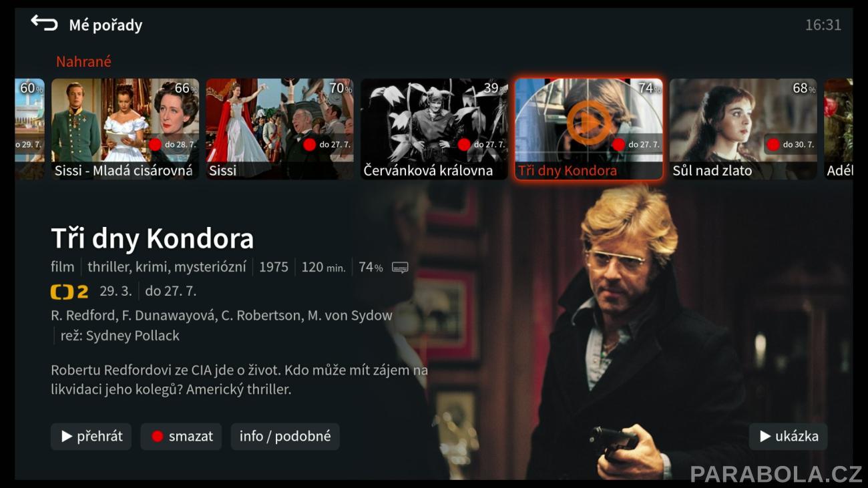
Task: Play the recording with přehrát button
Action: tap(91, 437)
